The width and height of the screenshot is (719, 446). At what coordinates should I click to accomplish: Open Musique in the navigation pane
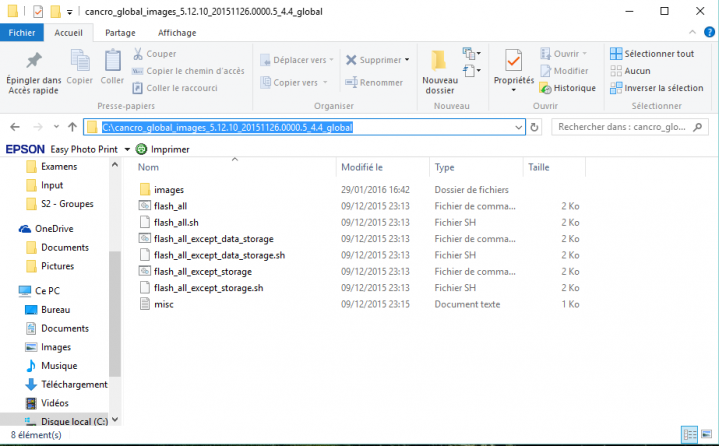(51, 366)
